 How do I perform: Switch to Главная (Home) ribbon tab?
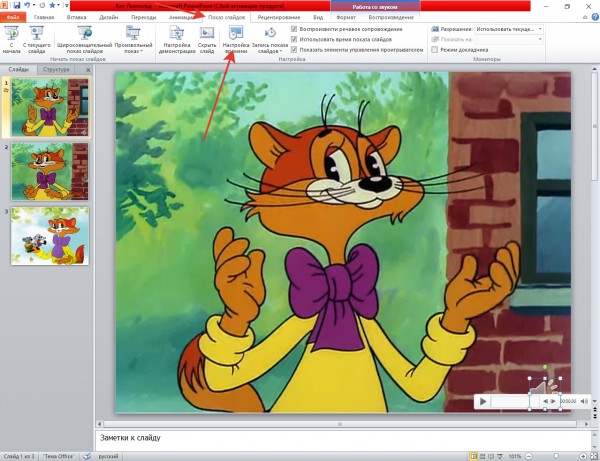coord(44,17)
